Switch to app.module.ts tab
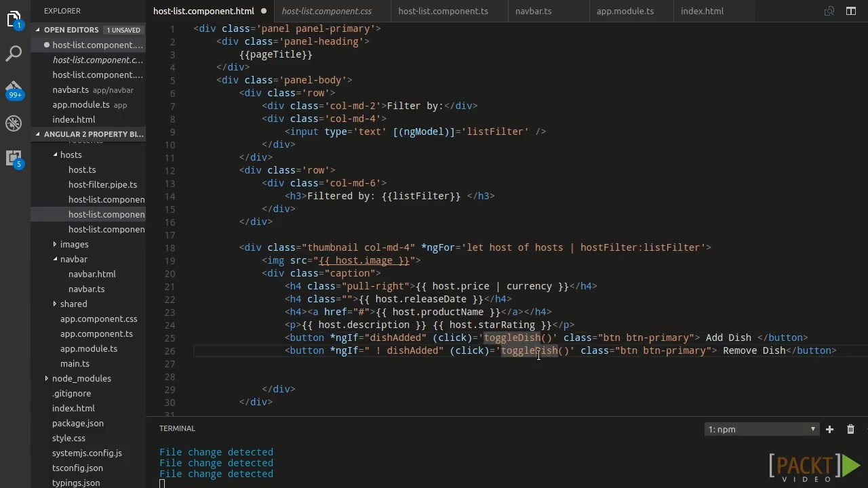This screenshot has height=488, width=868. (x=625, y=11)
